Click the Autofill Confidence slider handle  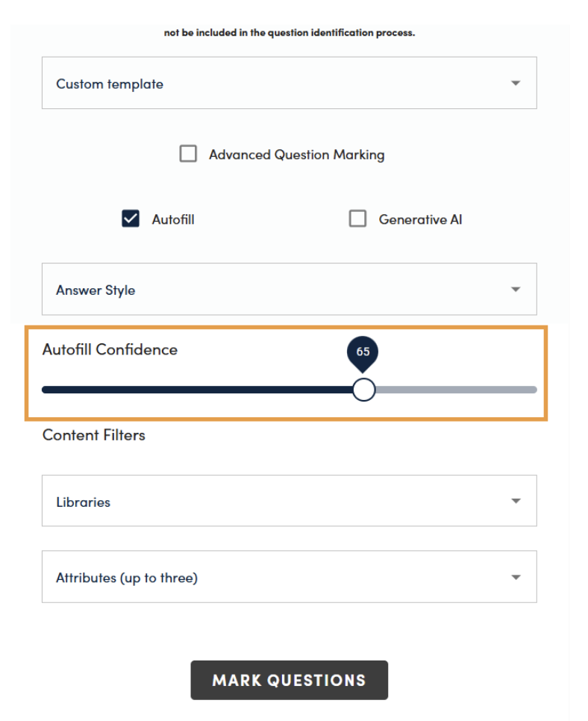click(x=364, y=390)
